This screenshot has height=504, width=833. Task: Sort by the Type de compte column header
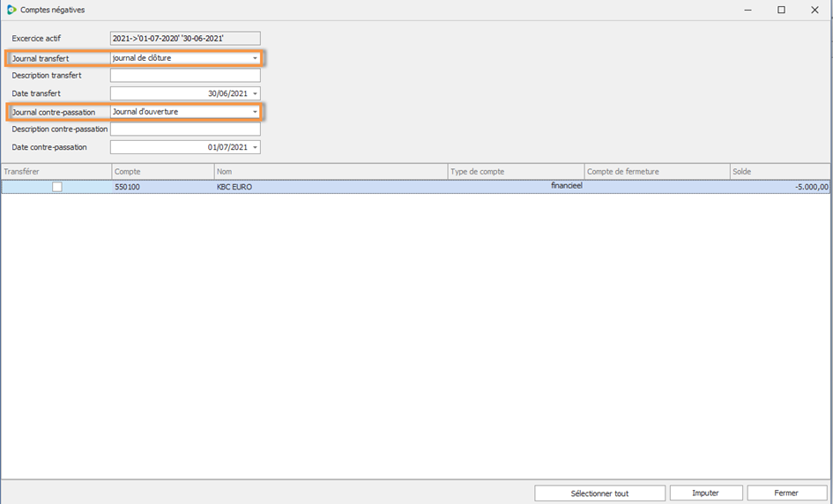click(x=516, y=172)
